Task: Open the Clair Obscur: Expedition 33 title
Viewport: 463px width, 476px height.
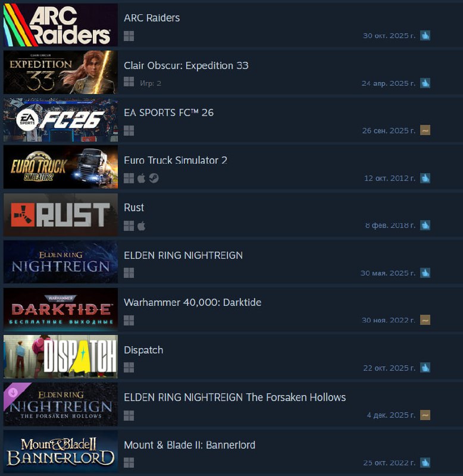Action: point(186,65)
